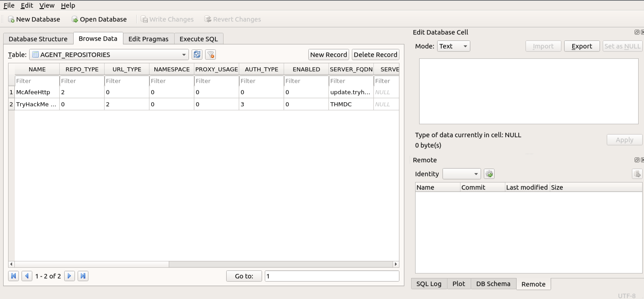The image size is (644, 299).
Task: Open the Identity dropdown in Remote panel
Action: point(462,173)
